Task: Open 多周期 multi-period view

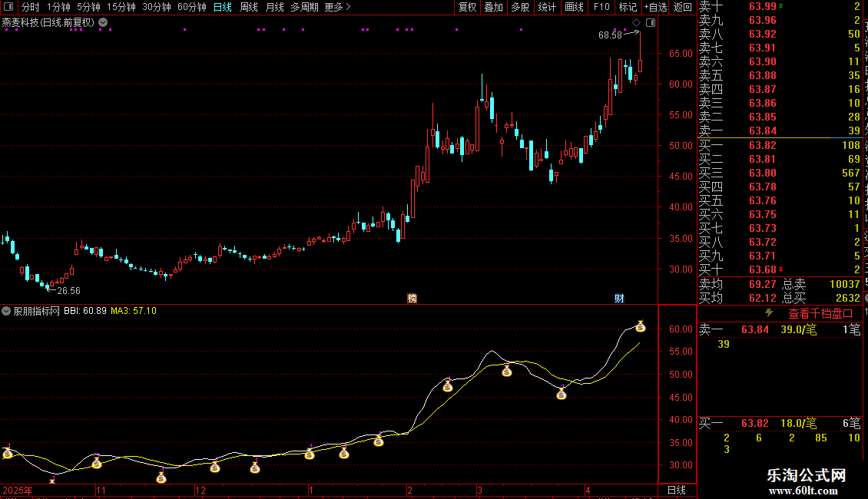Action: 304,7
